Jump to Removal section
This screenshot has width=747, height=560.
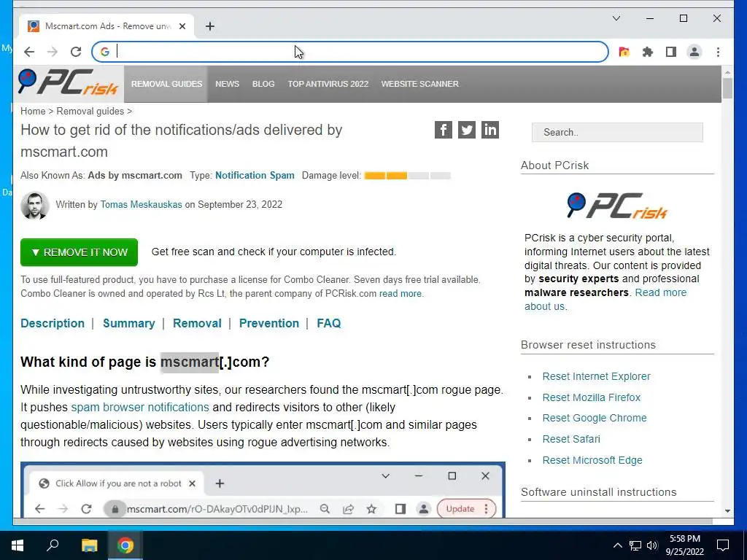[x=197, y=323]
